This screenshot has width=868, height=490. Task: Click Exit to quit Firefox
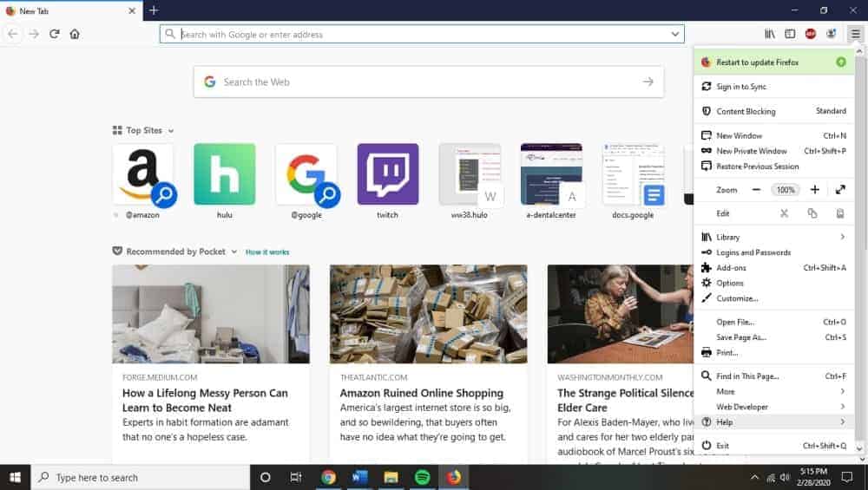tap(774, 446)
